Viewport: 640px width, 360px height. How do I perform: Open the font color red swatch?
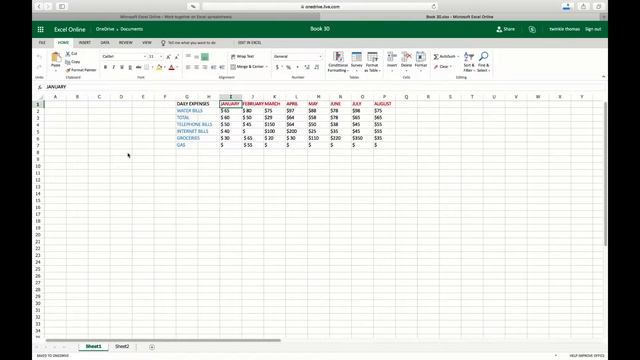click(171, 67)
